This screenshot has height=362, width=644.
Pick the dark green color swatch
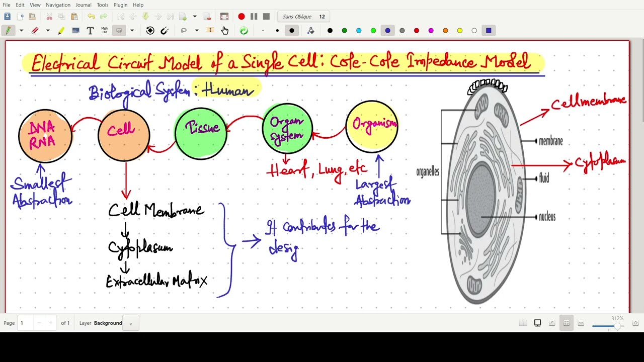(345, 31)
